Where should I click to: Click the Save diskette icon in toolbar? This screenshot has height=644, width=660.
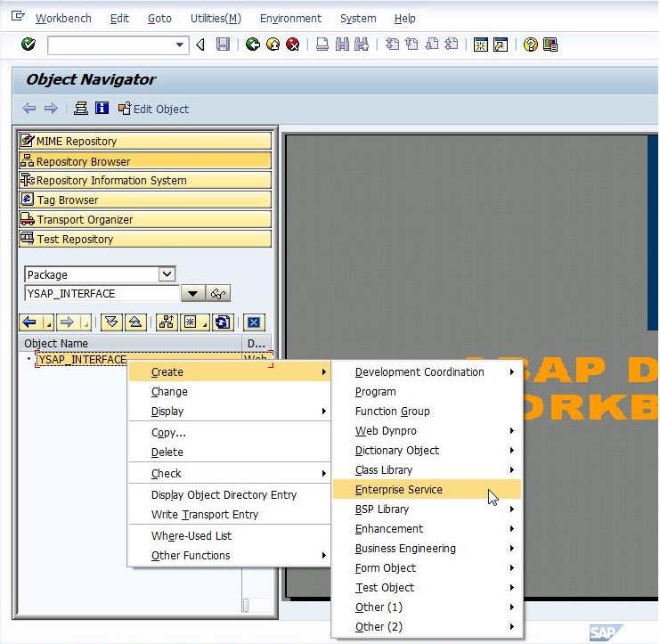coord(223,45)
